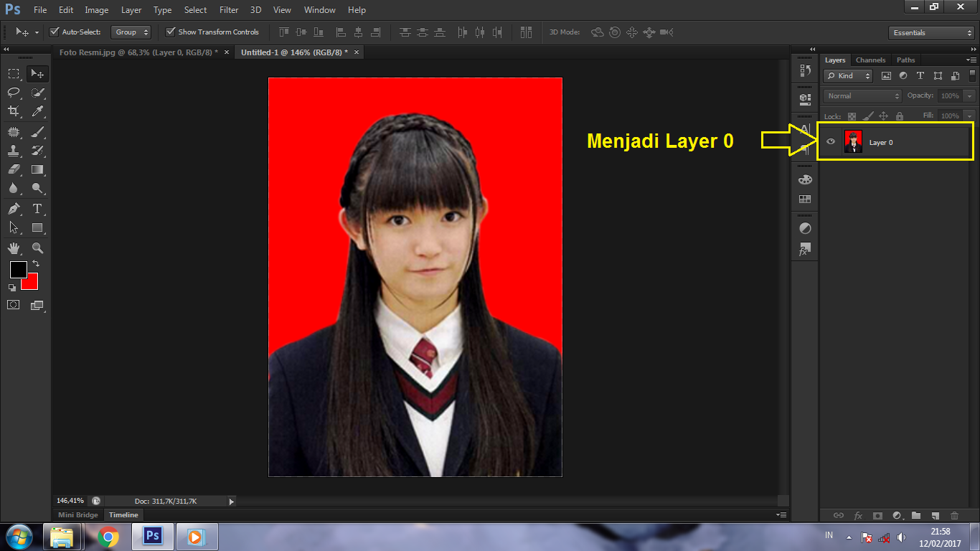
Task: Choose the Hand tool
Action: click(x=14, y=248)
